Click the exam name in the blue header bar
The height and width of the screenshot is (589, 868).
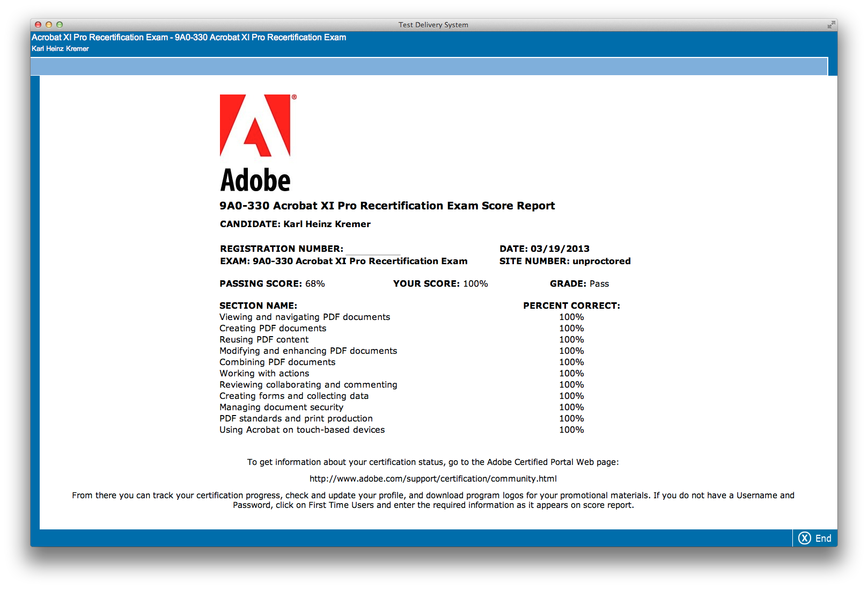click(x=189, y=37)
